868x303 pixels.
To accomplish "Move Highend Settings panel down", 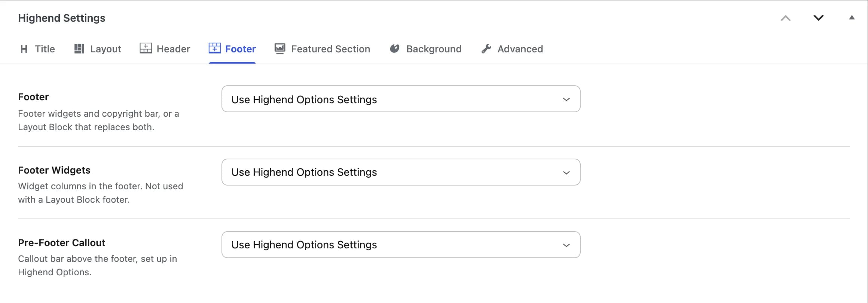I will point(819,18).
